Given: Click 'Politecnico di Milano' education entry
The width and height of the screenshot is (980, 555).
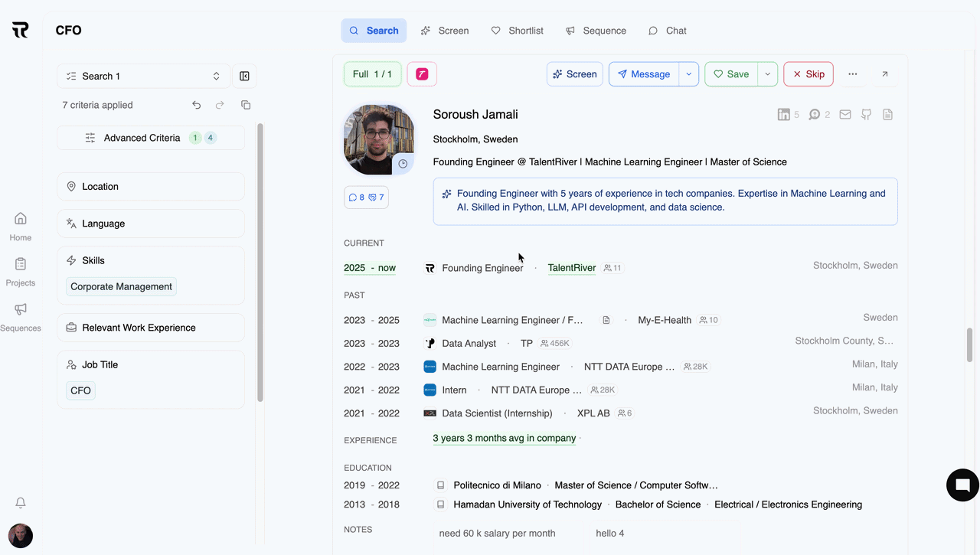Looking at the screenshot, I should pyautogui.click(x=498, y=485).
